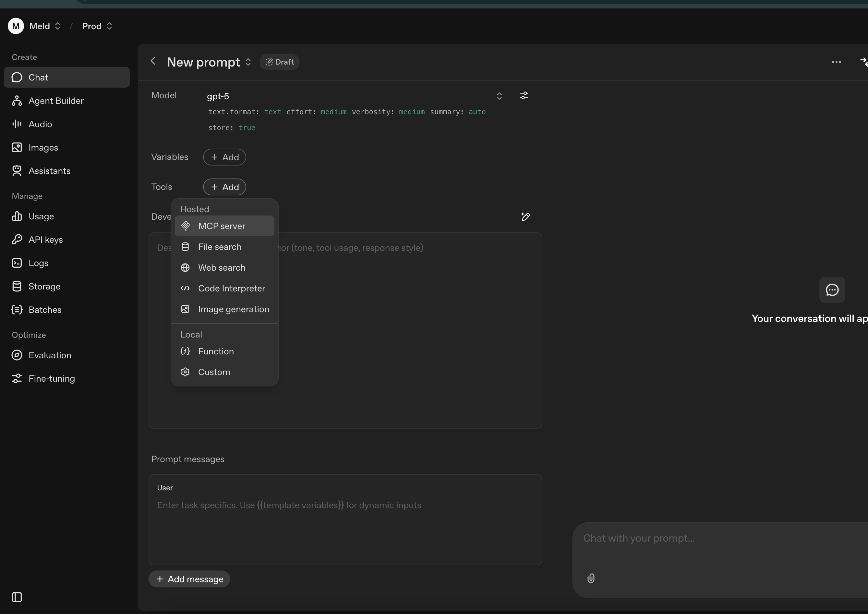The image size is (868, 614).
Task: Select Web search from the tools menu
Action: point(222,267)
